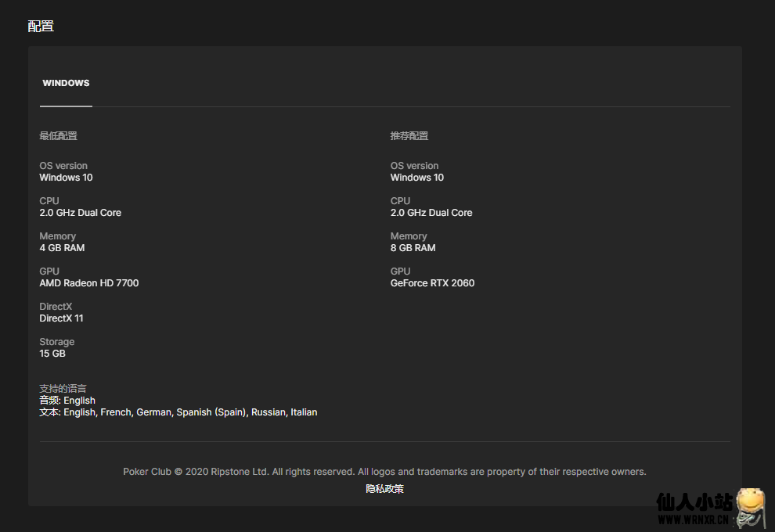Click the 音频: English audio line
Image resolution: width=775 pixels, height=532 pixels.
[67, 401]
